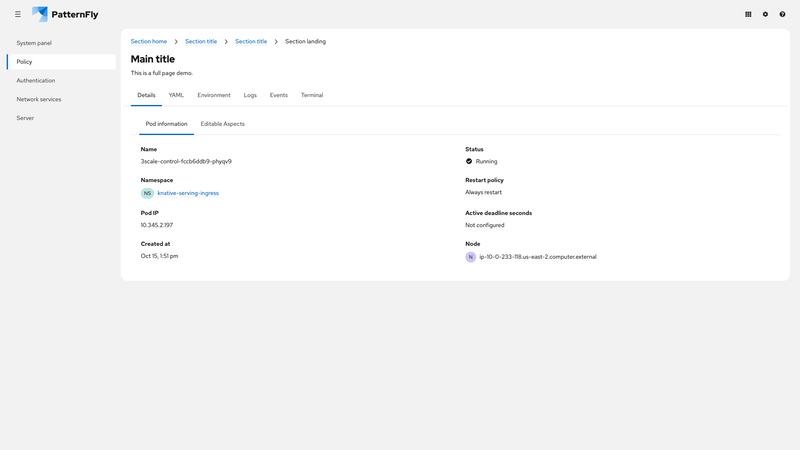Switch to the Logs tab

pyautogui.click(x=250, y=95)
